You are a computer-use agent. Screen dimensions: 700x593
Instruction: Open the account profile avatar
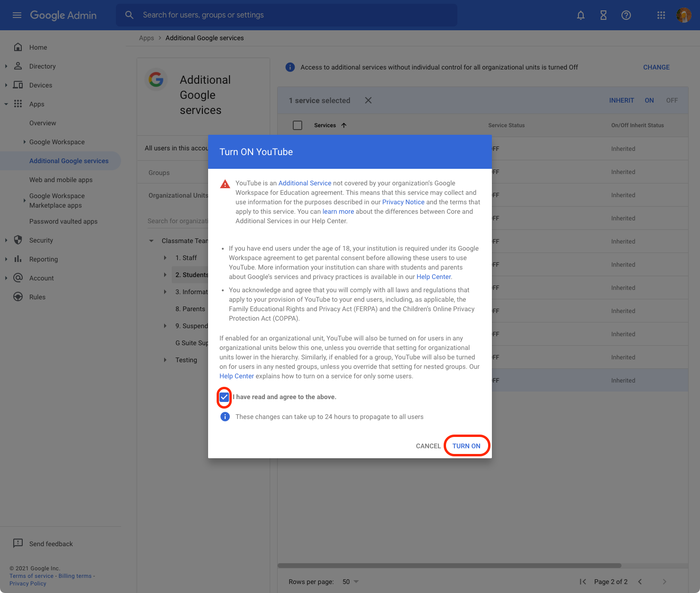point(684,15)
